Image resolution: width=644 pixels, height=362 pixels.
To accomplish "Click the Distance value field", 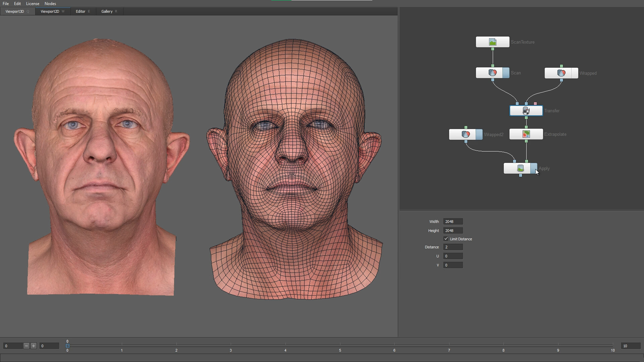I will (x=452, y=247).
